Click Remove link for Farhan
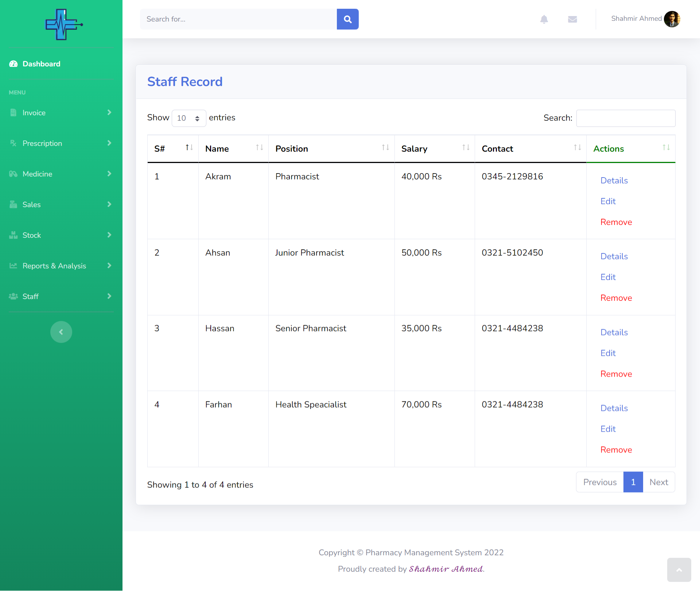This screenshot has width=700, height=591. pyautogui.click(x=616, y=450)
